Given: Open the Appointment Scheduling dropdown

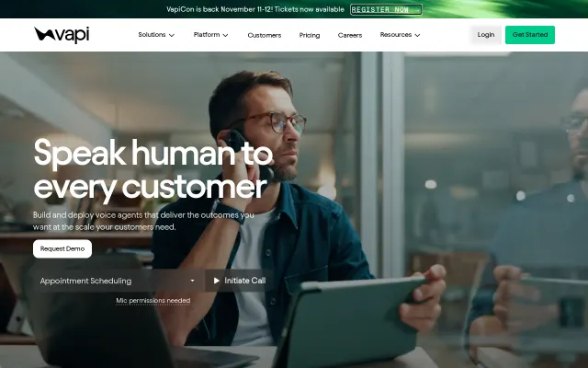Looking at the screenshot, I should 119,281.
